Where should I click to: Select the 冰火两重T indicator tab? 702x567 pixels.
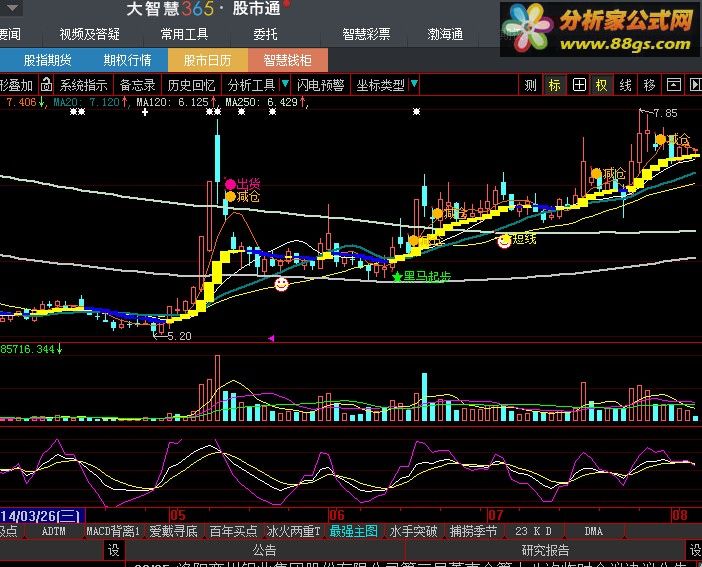tap(294, 531)
